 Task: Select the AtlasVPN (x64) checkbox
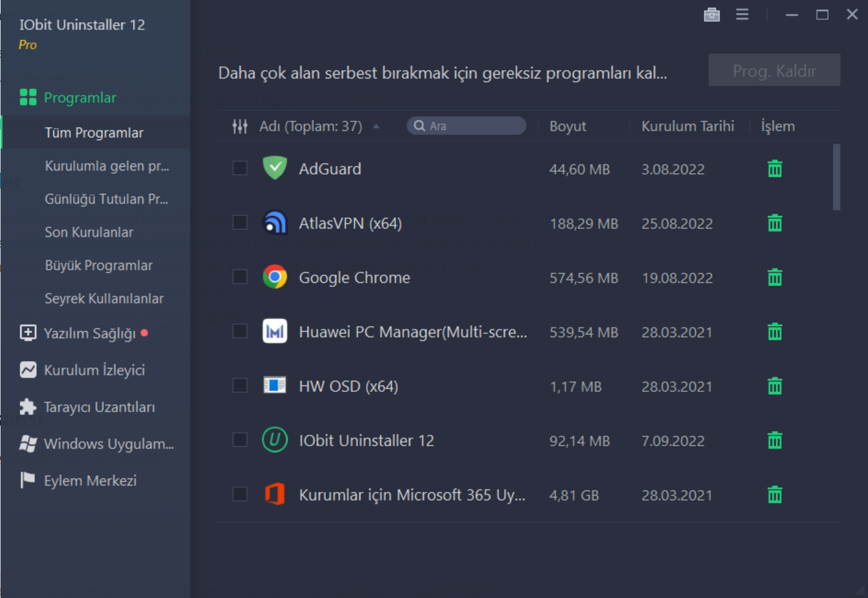tap(240, 222)
